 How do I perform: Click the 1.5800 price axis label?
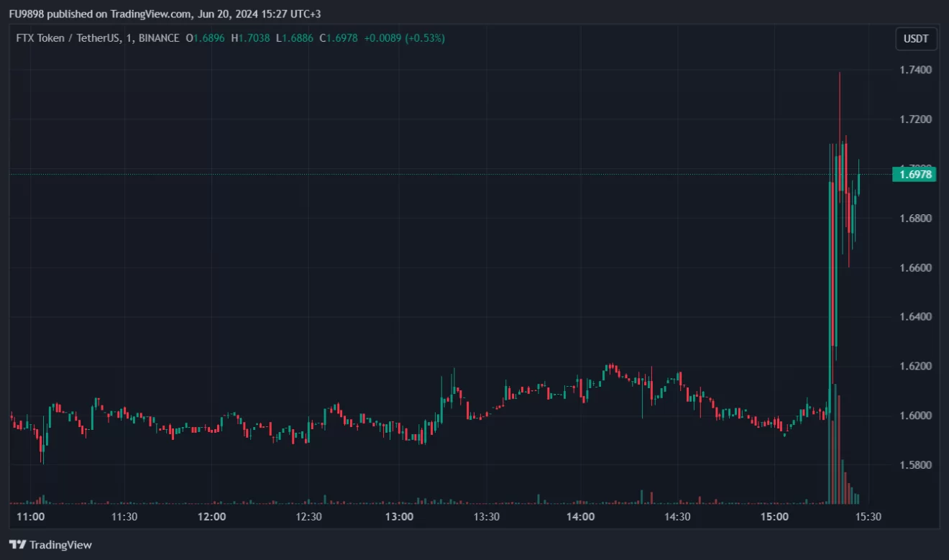(915, 465)
